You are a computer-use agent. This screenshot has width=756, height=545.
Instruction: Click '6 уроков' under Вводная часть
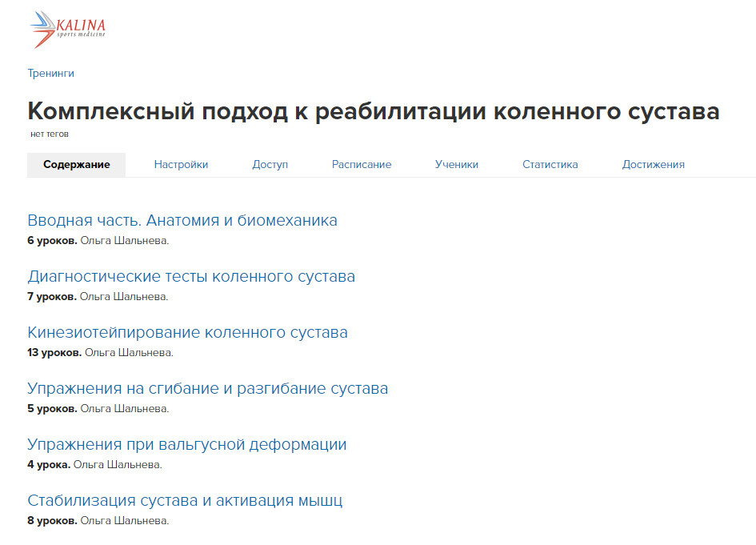click(52, 241)
